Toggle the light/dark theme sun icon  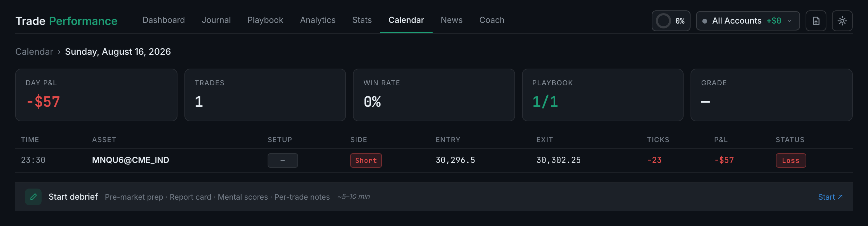point(842,21)
